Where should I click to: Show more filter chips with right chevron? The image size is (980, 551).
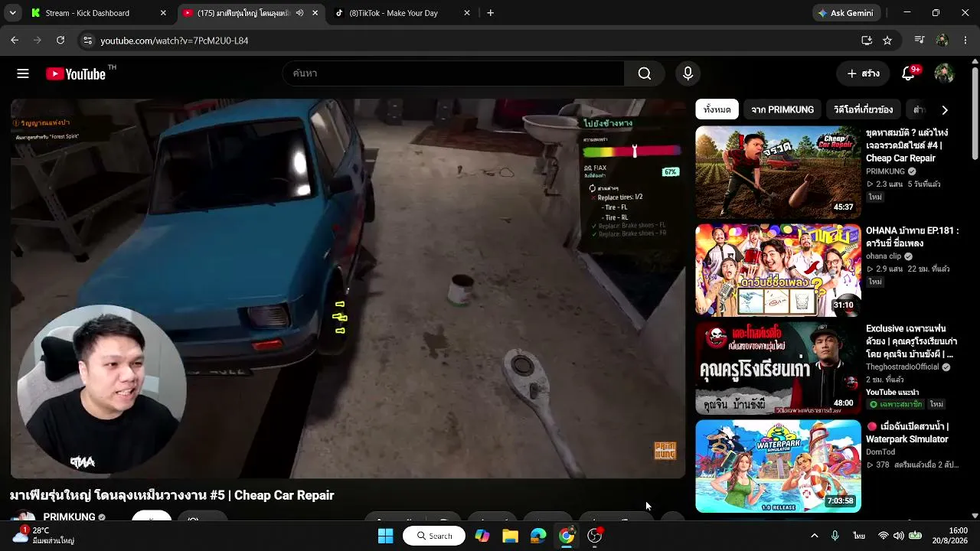[x=945, y=110]
